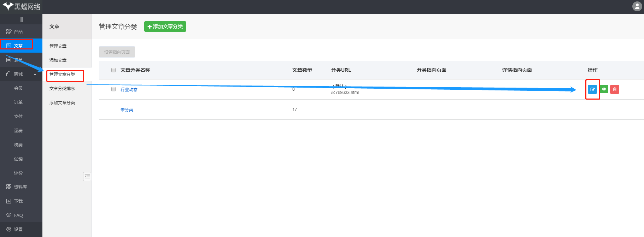Click the green 添加文章分类 button
644x237 pixels.
pyautogui.click(x=165, y=26)
